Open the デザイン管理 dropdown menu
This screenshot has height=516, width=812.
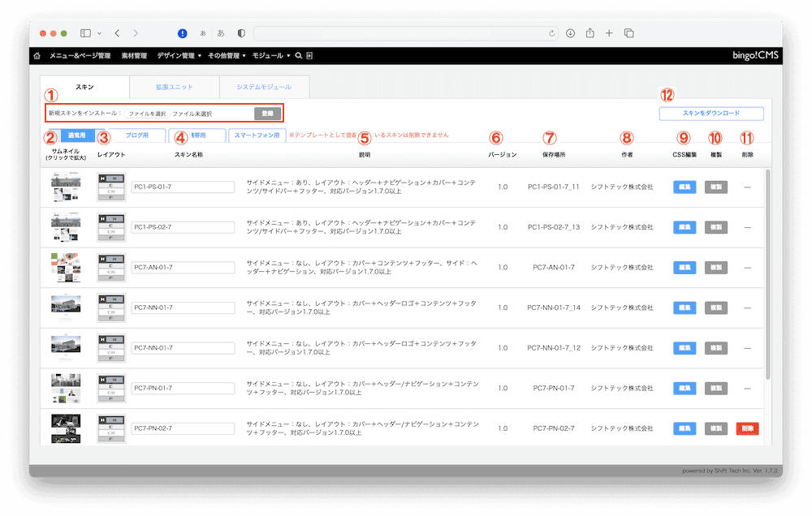click(179, 56)
